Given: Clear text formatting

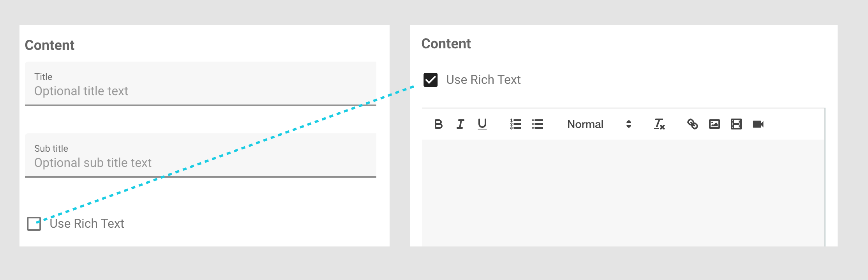Looking at the screenshot, I should tap(659, 124).
